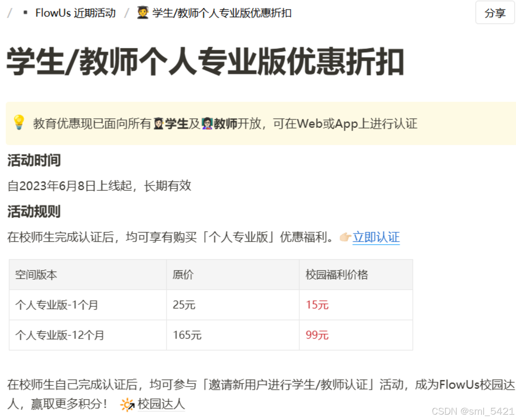Open the FlowUs 近期活动 breadcrumb
This screenshot has height=420, width=516.
click(x=75, y=13)
